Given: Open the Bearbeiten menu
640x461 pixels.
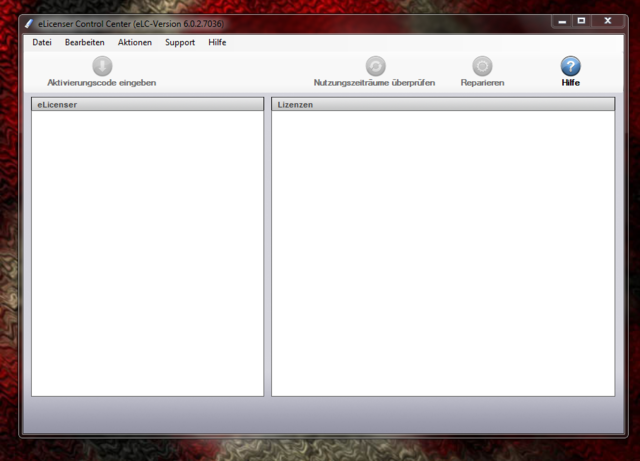Looking at the screenshot, I should point(84,42).
